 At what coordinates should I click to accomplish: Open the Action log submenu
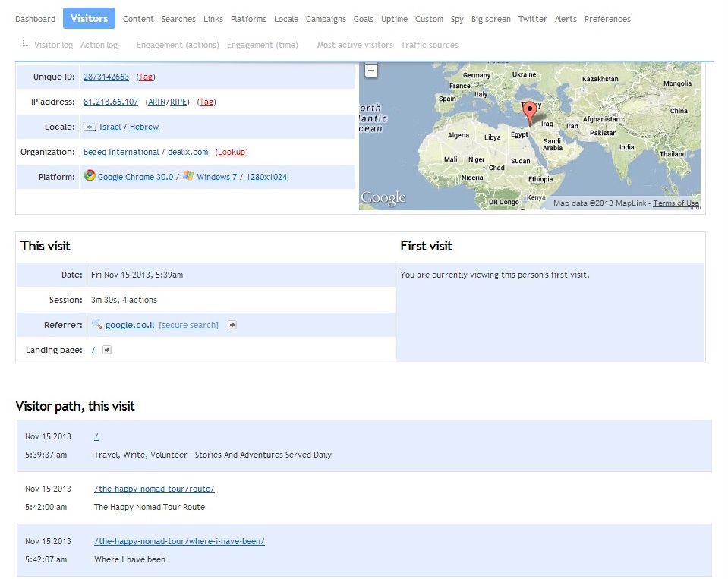[99, 45]
